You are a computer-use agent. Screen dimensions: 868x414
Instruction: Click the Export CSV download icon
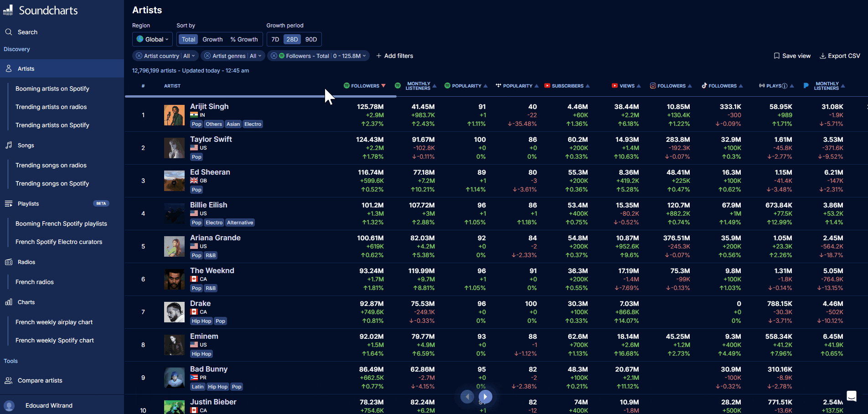click(x=822, y=56)
